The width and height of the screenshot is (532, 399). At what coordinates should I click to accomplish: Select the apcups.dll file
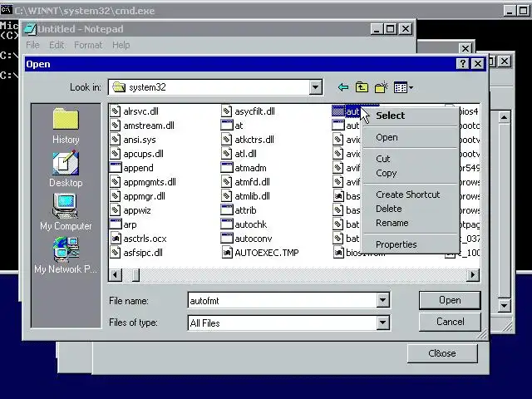(x=136, y=154)
